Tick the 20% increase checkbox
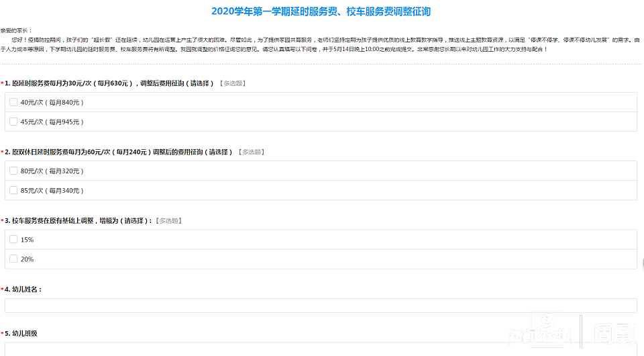 coord(13,259)
